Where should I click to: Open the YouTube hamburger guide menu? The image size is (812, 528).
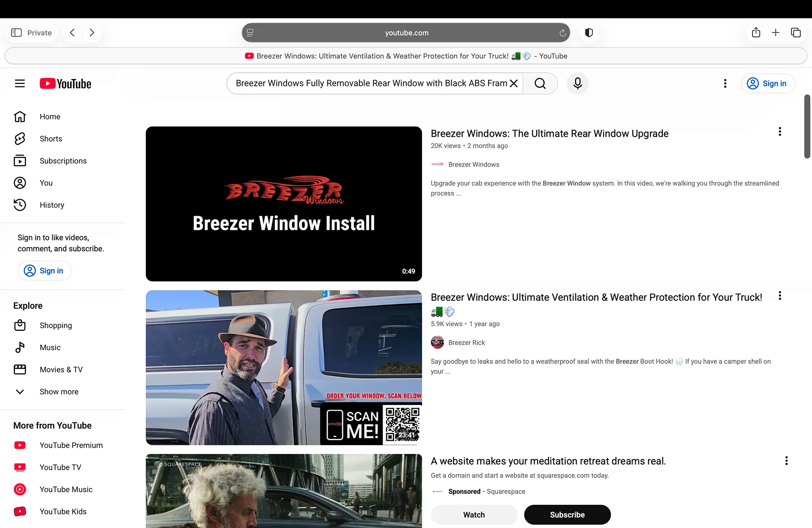coord(20,83)
